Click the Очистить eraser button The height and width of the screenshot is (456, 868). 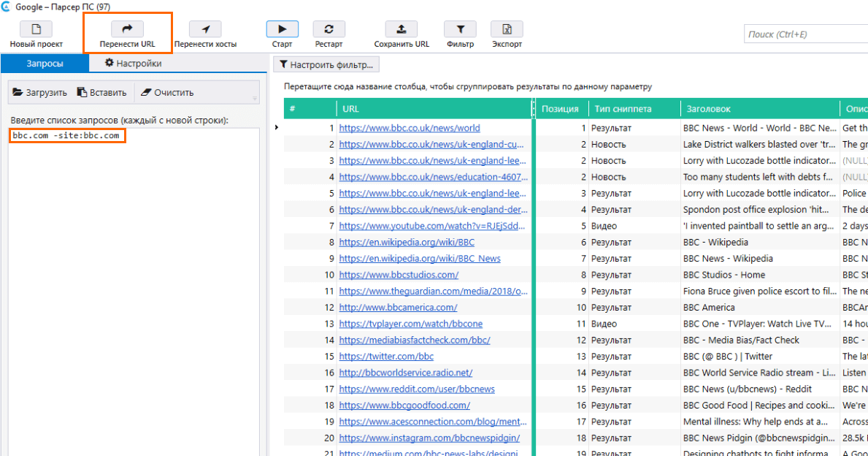(167, 92)
